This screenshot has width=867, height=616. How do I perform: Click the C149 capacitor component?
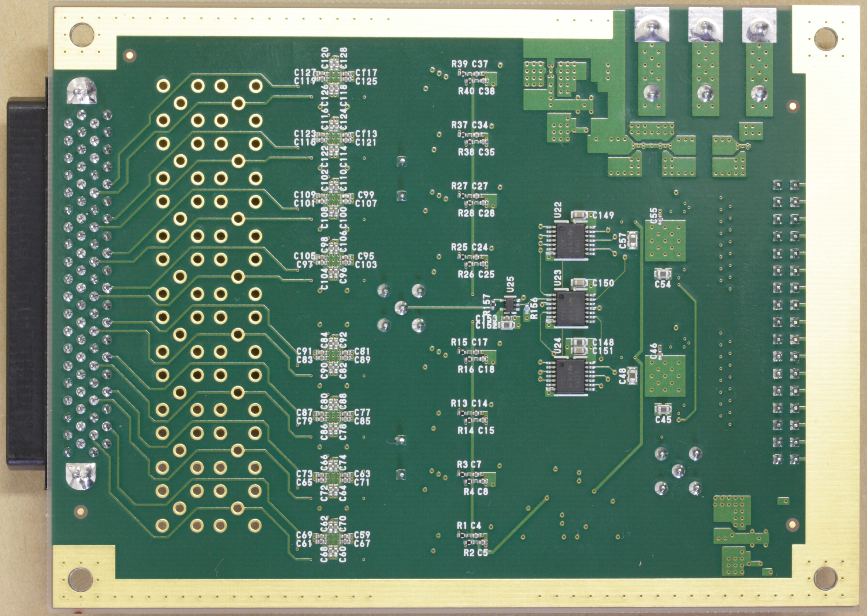pos(580,215)
